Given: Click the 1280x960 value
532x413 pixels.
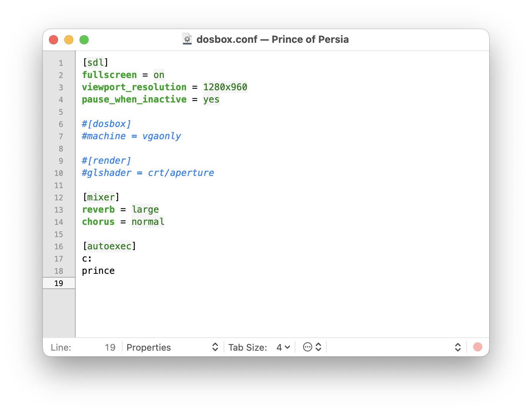Looking at the screenshot, I should click(225, 87).
